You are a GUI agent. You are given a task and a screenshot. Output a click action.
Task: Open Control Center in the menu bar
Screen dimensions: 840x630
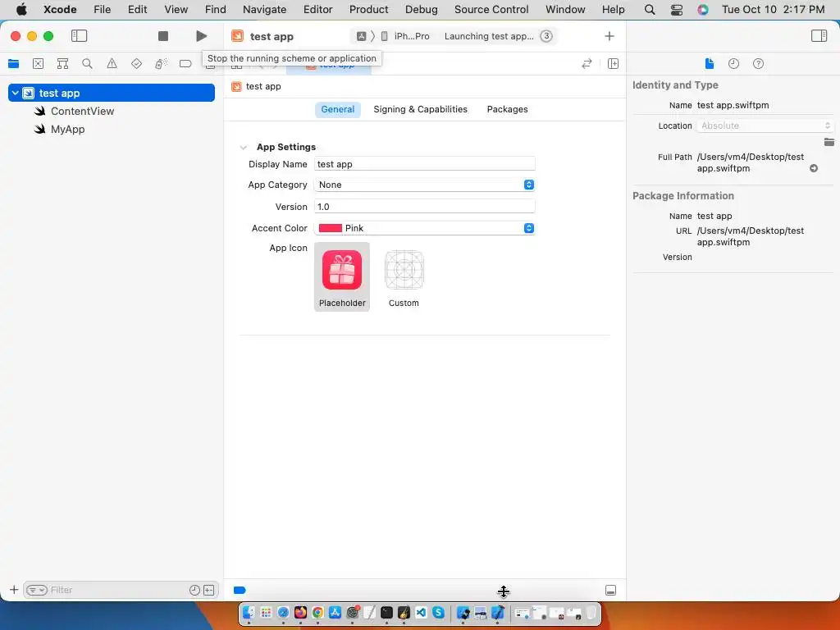pyautogui.click(x=677, y=9)
